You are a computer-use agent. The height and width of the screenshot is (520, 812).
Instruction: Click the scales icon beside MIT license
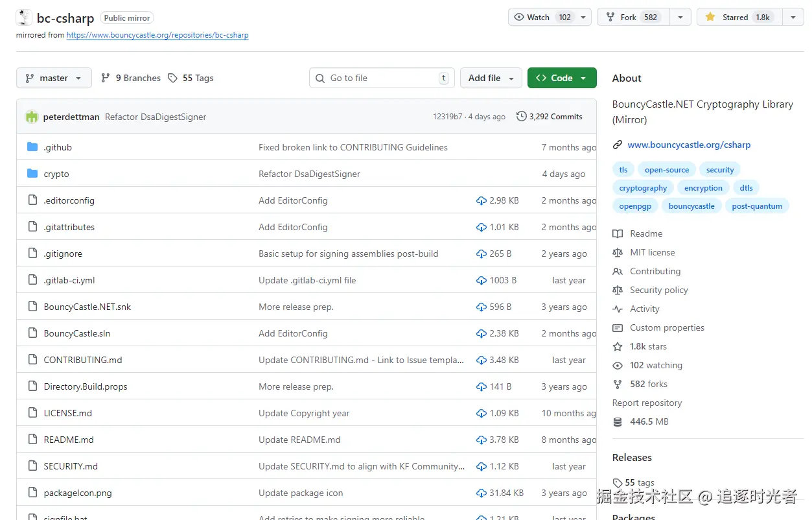tap(618, 252)
